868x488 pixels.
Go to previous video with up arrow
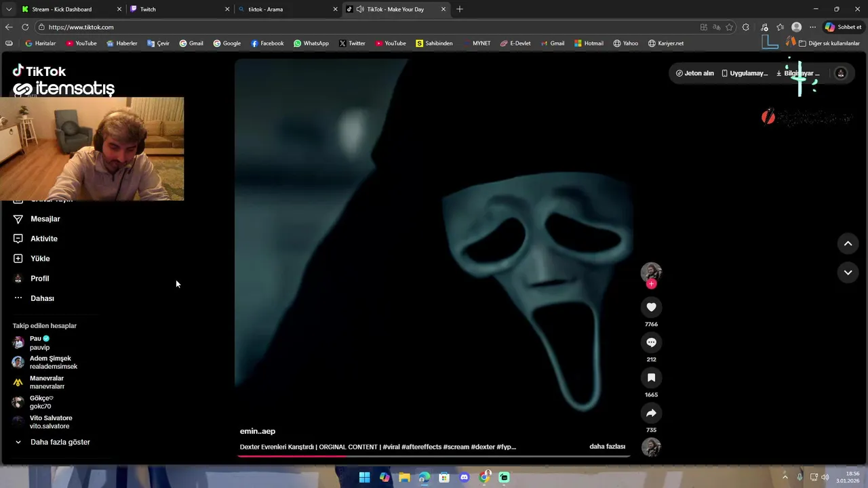pyautogui.click(x=848, y=243)
